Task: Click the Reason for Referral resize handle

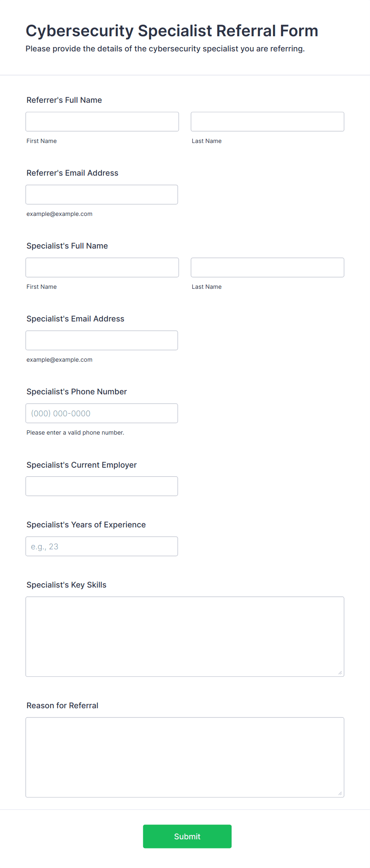Action: [340, 794]
